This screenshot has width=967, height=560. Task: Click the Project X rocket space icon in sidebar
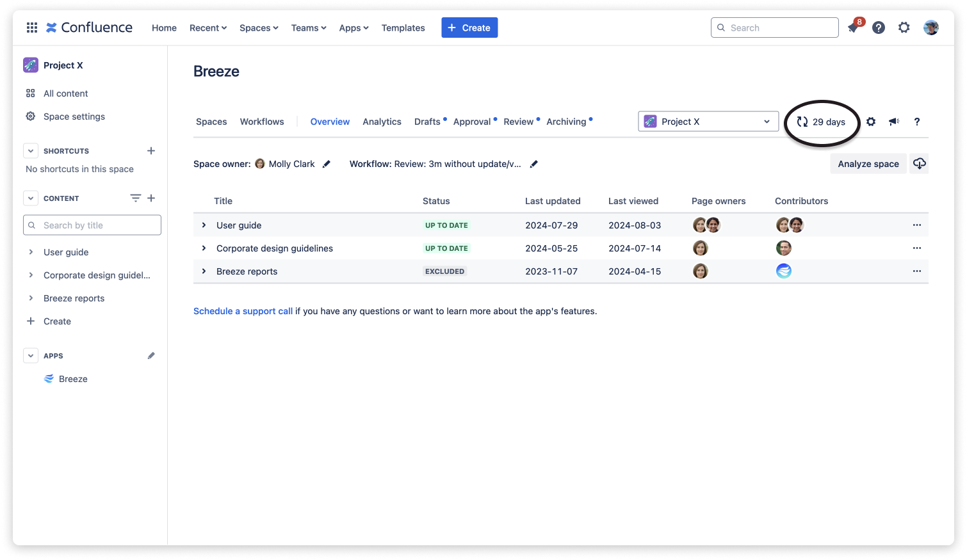point(31,65)
